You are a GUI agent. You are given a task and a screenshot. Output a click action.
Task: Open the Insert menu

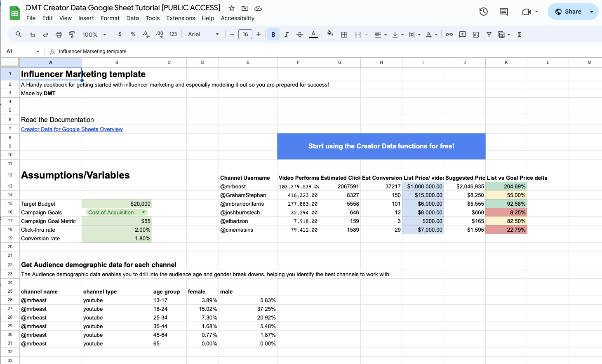(x=86, y=18)
